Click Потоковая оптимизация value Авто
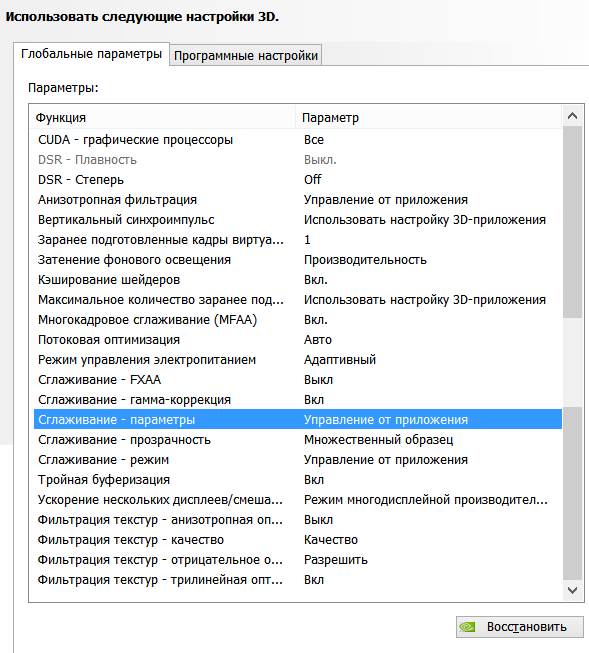589x653 pixels. click(x=317, y=339)
